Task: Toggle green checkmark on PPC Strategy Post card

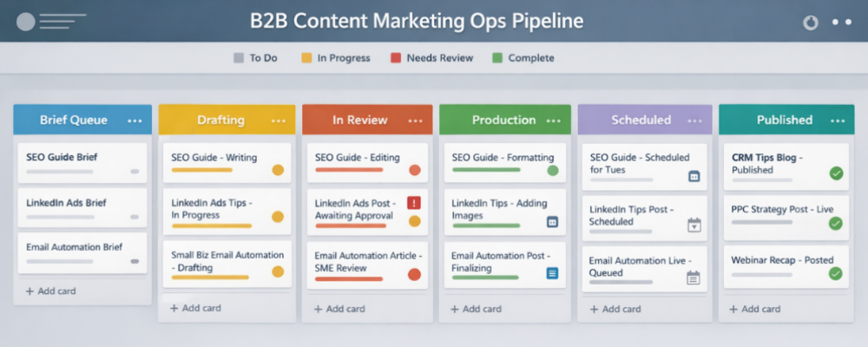Action: pyautogui.click(x=836, y=223)
